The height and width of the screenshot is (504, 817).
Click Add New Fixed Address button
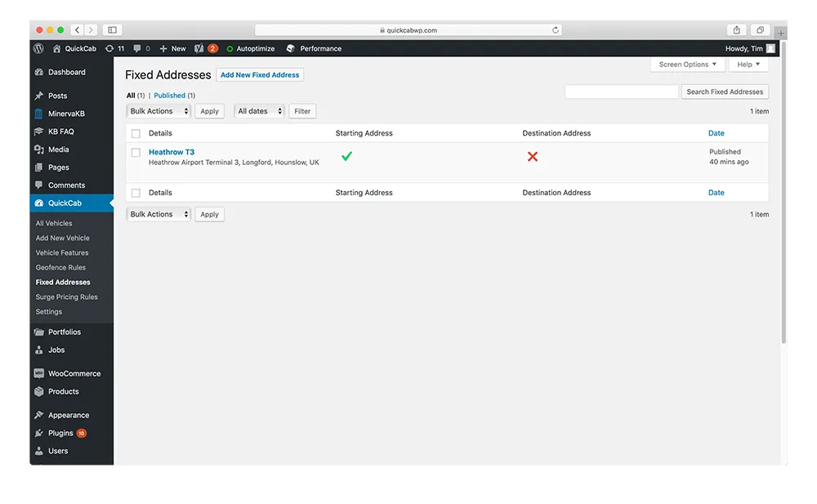click(x=260, y=75)
